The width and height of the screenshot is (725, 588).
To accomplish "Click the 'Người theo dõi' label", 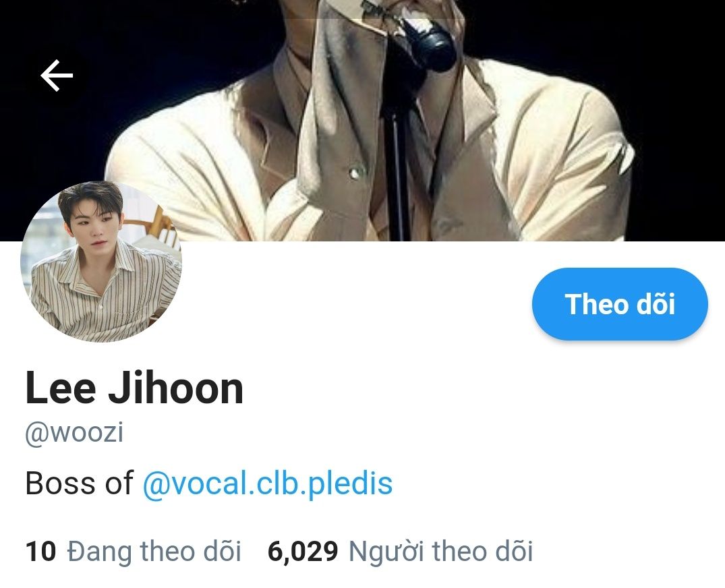I will tap(440, 552).
